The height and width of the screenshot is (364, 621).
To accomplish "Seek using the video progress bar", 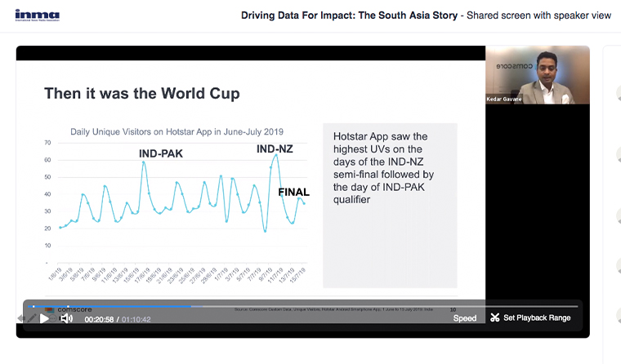I will point(305,306).
